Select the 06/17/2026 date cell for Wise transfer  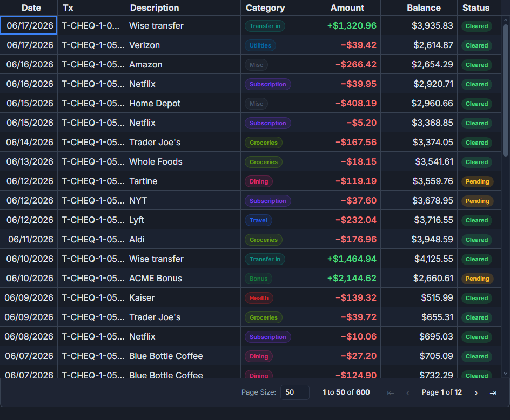coord(29,25)
